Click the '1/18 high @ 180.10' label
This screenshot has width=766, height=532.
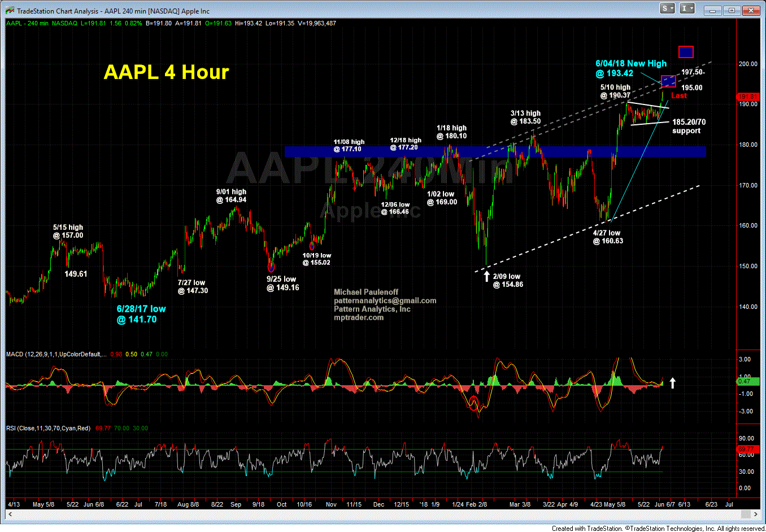(x=451, y=132)
